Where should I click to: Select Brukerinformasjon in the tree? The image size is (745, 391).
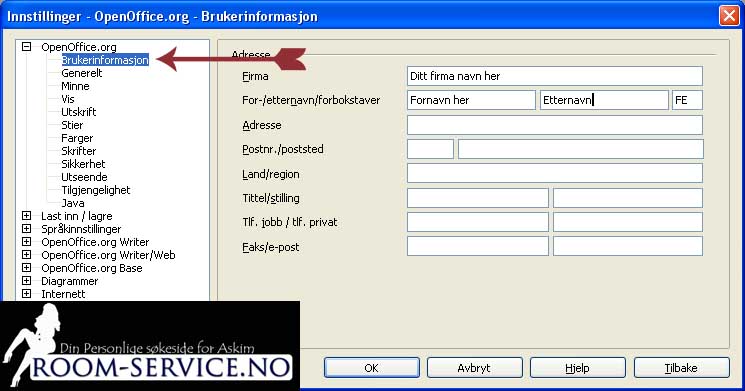[x=105, y=60]
